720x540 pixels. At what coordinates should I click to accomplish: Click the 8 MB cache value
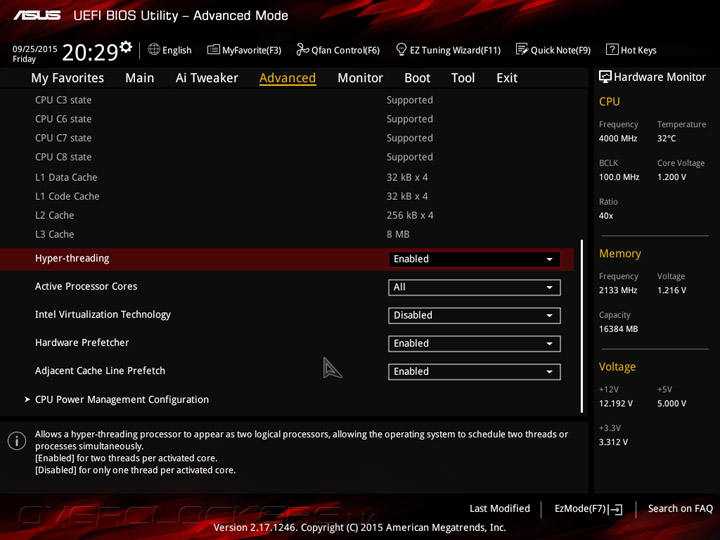(398, 234)
